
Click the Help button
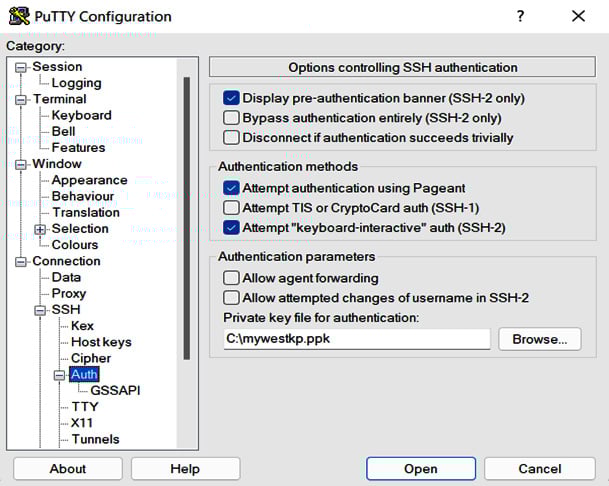pos(185,469)
